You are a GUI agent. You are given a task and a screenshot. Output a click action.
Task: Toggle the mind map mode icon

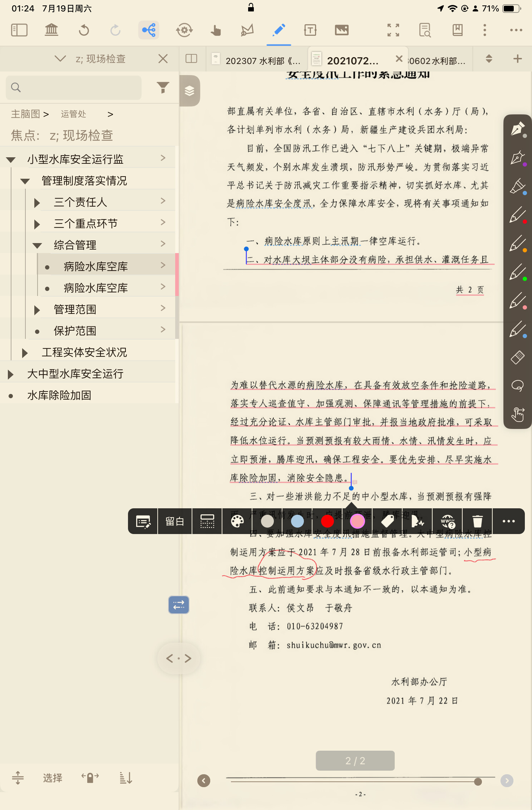pyautogui.click(x=149, y=30)
